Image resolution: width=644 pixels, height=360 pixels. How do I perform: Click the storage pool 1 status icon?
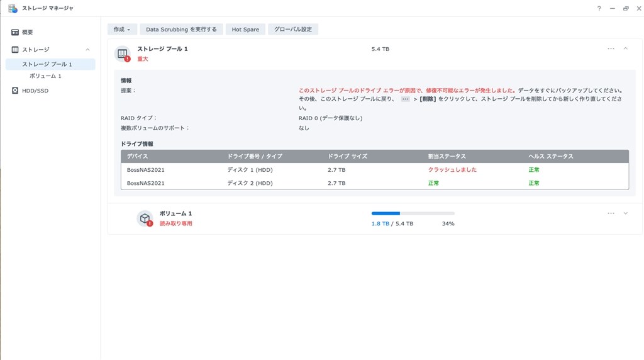(x=123, y=54)
